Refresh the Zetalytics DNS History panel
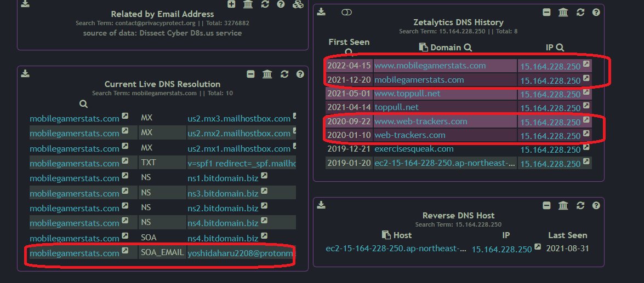Viewport: 644px width, 283px height. click(x=580, y=12)
